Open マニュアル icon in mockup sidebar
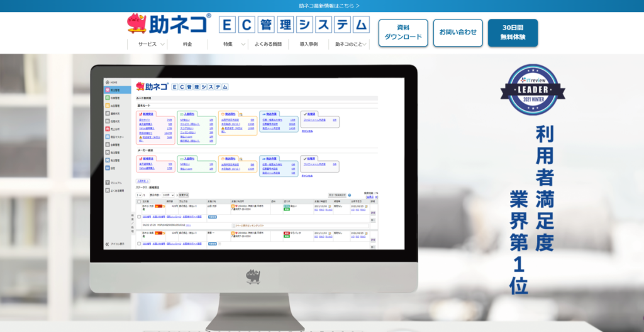 tap(107, 182)
